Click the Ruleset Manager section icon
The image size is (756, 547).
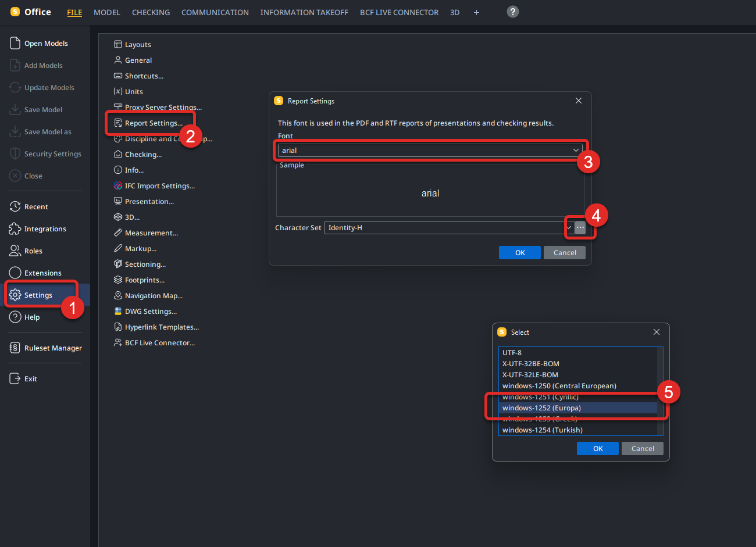15,348
